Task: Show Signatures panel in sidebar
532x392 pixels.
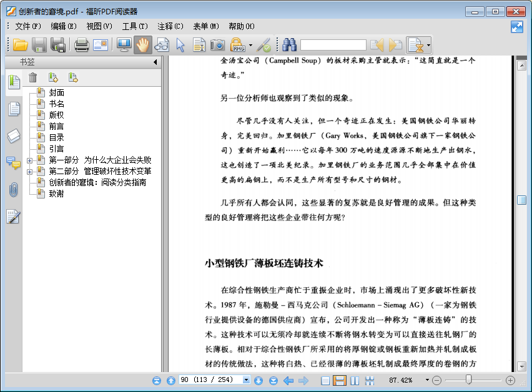Action: pos(14,217)
